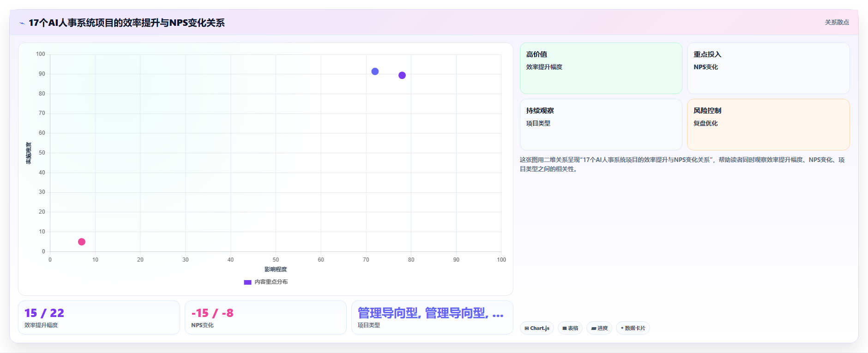Click the Chart.js chip icon
Image resolution: width=868 pixels, height=353 pixels.
(527, 329)
